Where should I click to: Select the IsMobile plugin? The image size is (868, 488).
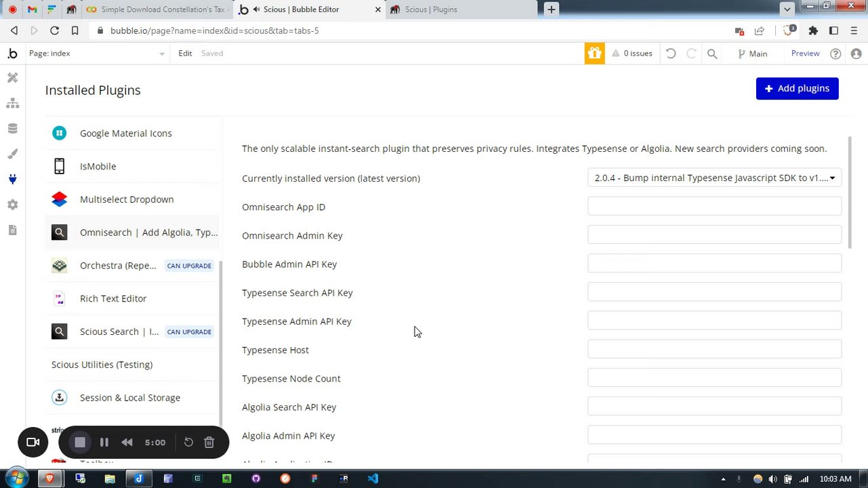(x=133, y=167)
